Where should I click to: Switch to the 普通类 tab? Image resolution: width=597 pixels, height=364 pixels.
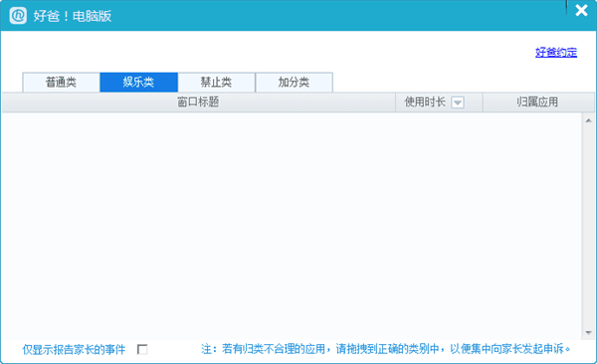point(62,83)
